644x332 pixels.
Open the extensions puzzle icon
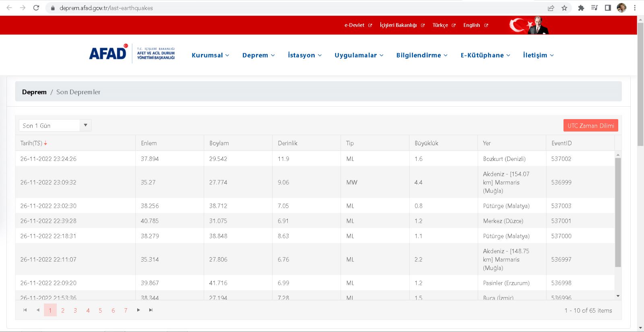click(x=581, y=8)
